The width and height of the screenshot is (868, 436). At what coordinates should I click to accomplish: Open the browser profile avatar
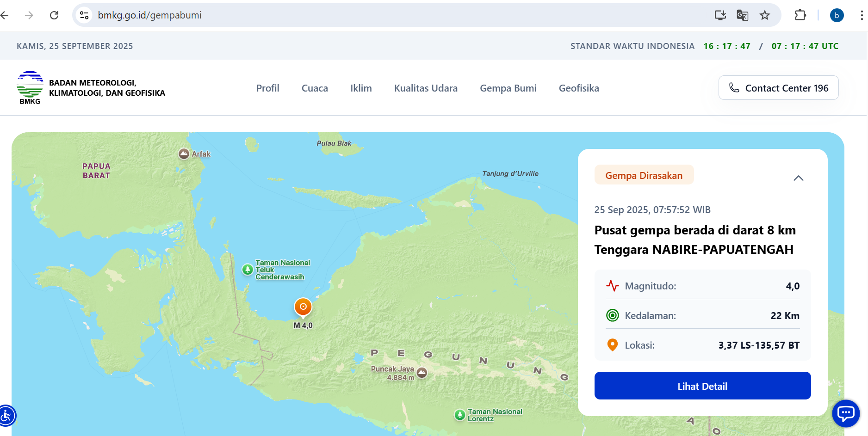click(837, 15)
